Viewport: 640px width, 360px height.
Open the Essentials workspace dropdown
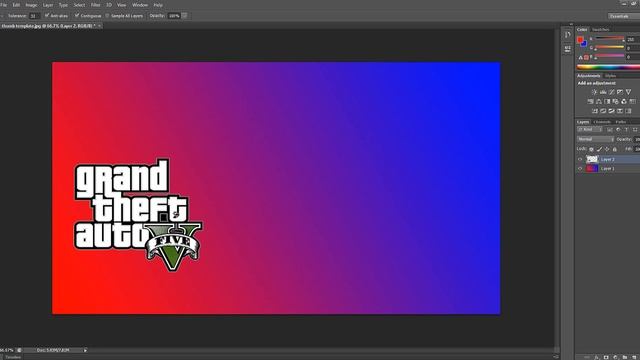click(x=623, y=16)
